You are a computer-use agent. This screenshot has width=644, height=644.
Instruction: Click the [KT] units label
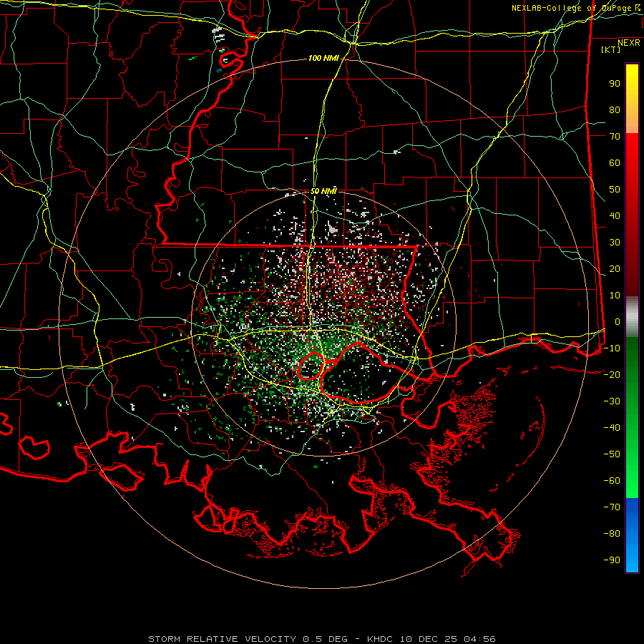click(610, 49)
